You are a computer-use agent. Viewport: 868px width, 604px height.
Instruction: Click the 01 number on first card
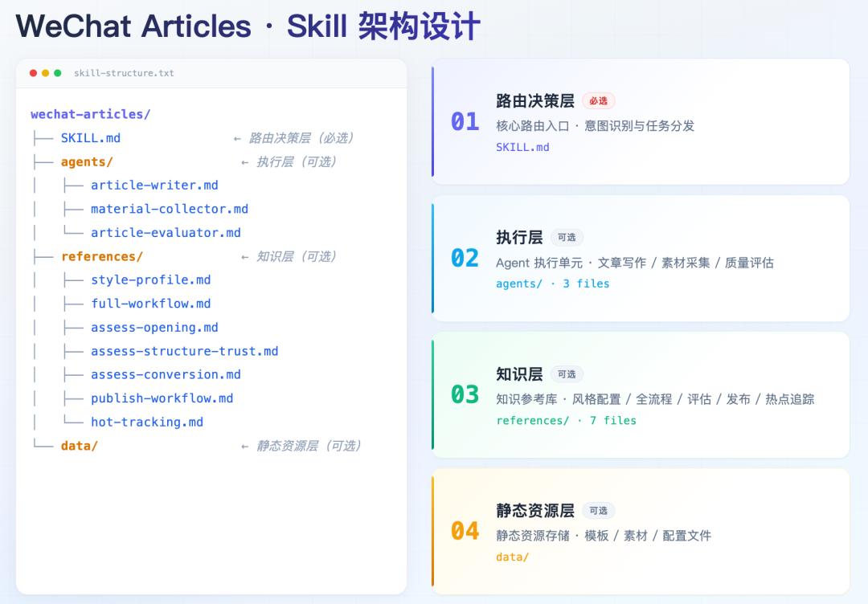(465, 122)
